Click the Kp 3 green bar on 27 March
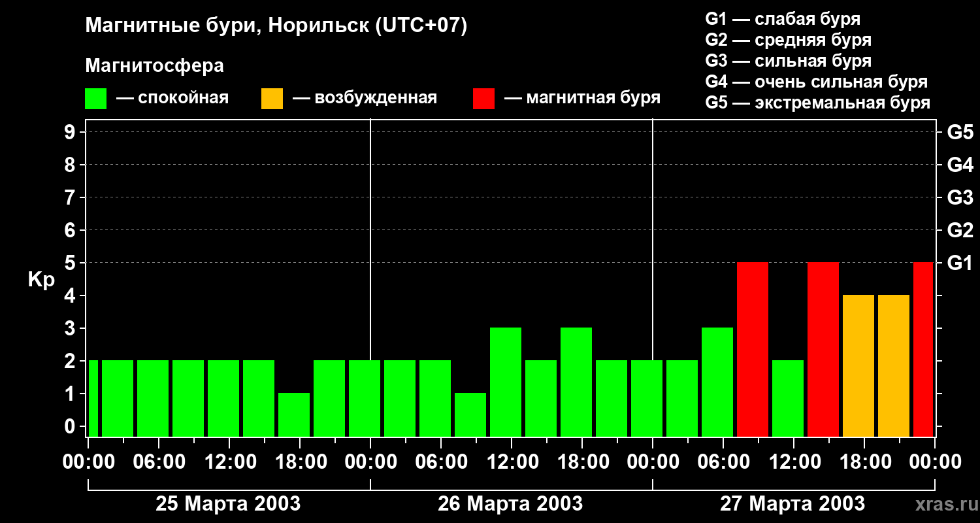980x523 pixels. point(717,382)
